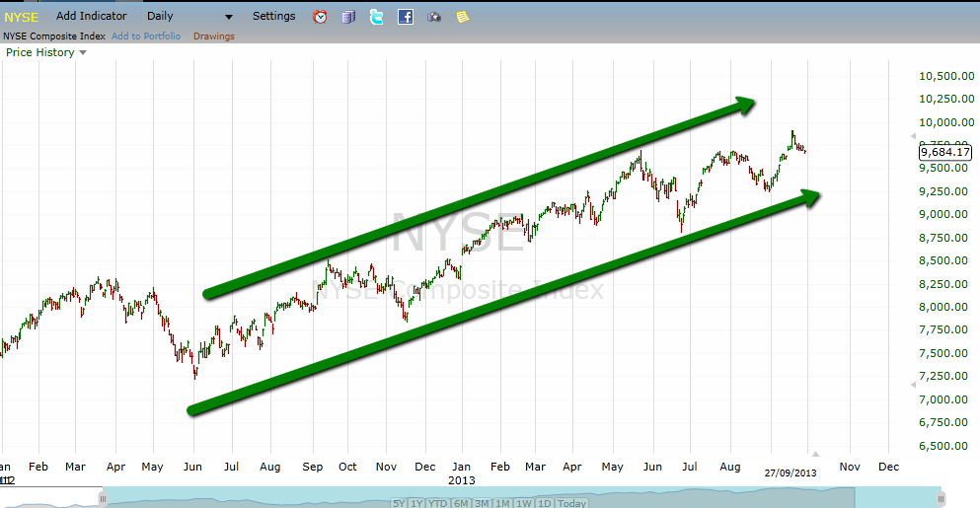980x508 pixels.
Task: Open the yellow notes icon
Action: click(x=463, y=17)
